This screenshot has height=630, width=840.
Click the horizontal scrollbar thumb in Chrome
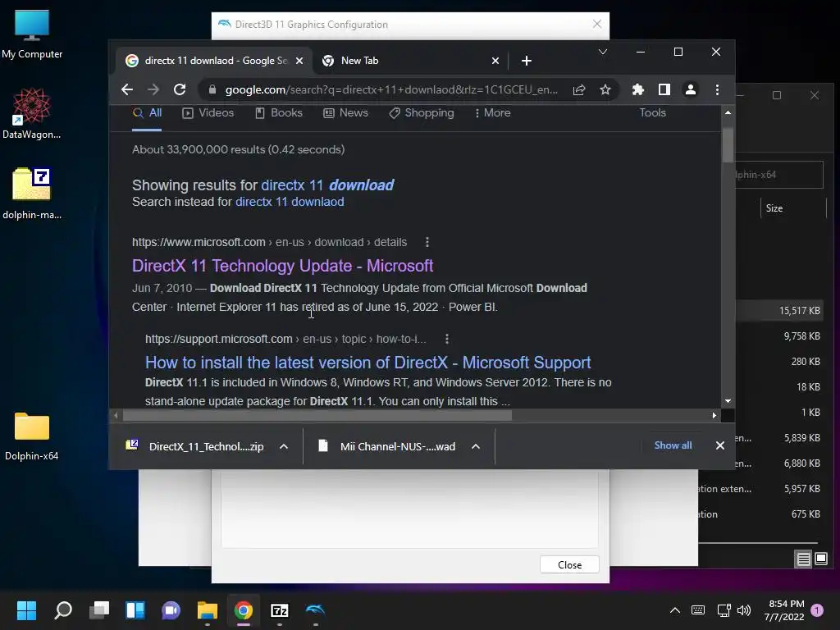317,415
